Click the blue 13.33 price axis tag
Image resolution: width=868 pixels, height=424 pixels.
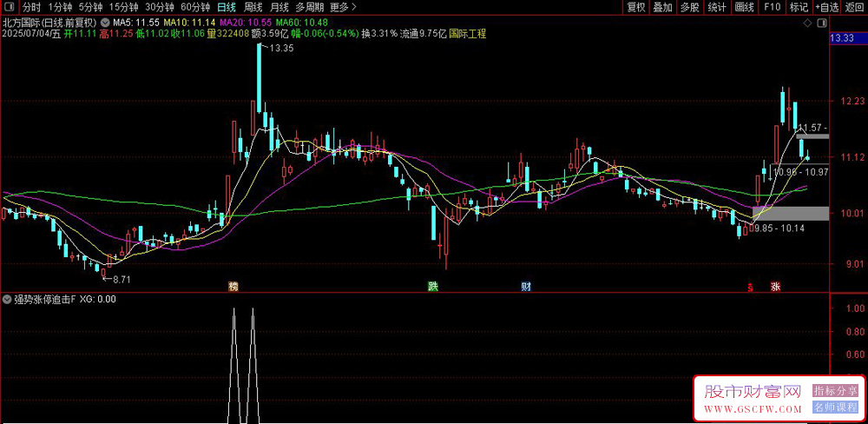click(x=849, y=38)
